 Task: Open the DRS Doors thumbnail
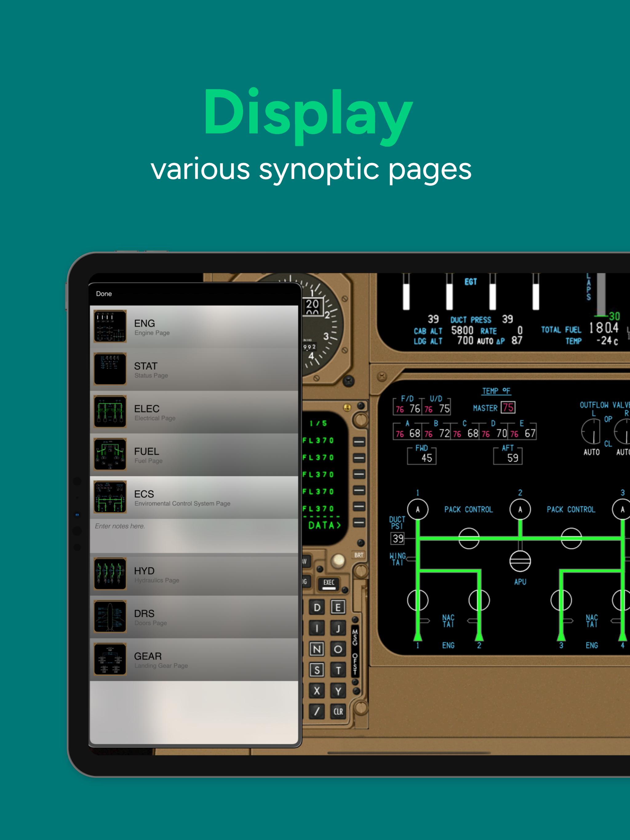(x=110, y=616)
